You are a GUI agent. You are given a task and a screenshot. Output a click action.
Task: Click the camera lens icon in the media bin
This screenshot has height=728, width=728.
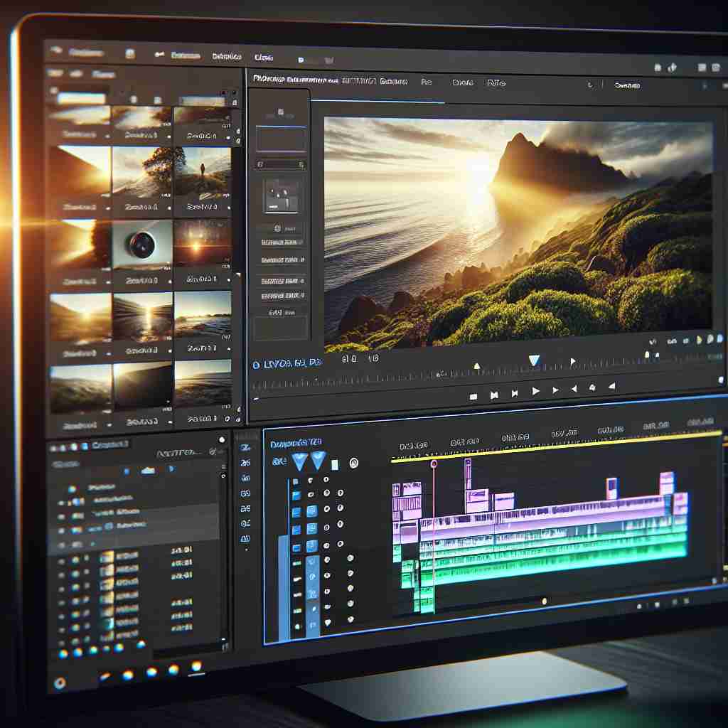pos(142,245)
